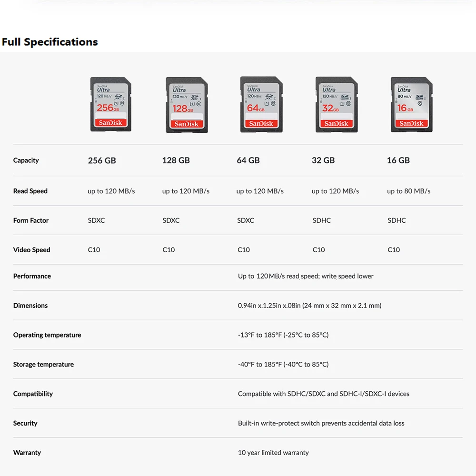Click SDXC form factor under 64 GB

coord(246,220)
